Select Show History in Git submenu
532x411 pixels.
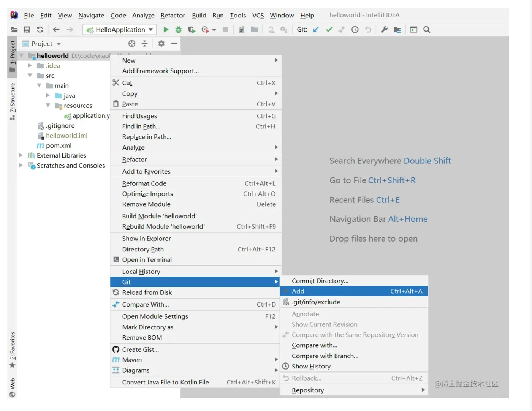click(354, 366)
